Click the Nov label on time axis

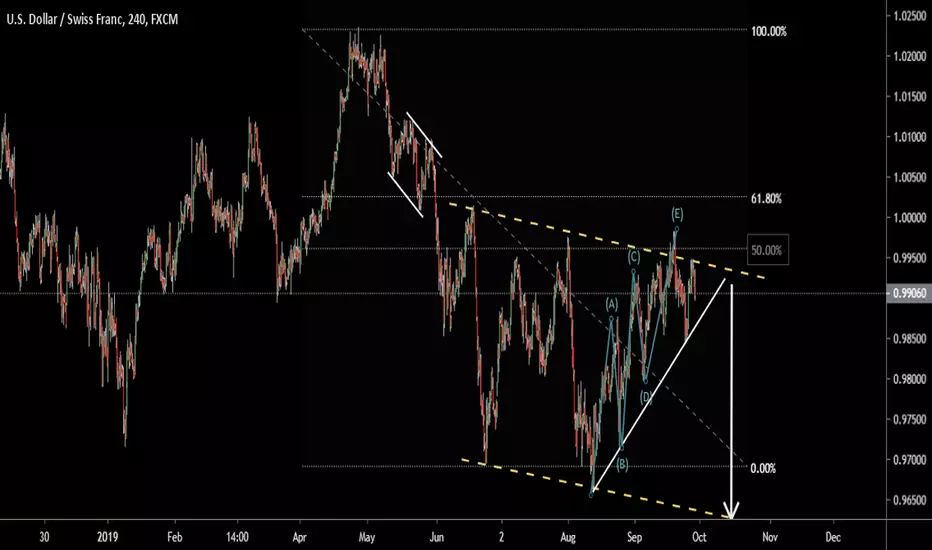(x=770, y=538)
